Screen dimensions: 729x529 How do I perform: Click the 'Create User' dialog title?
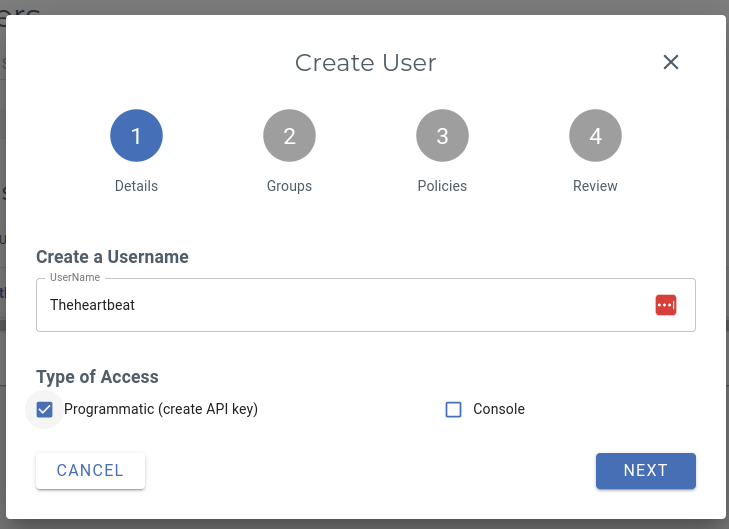point(365,63)
